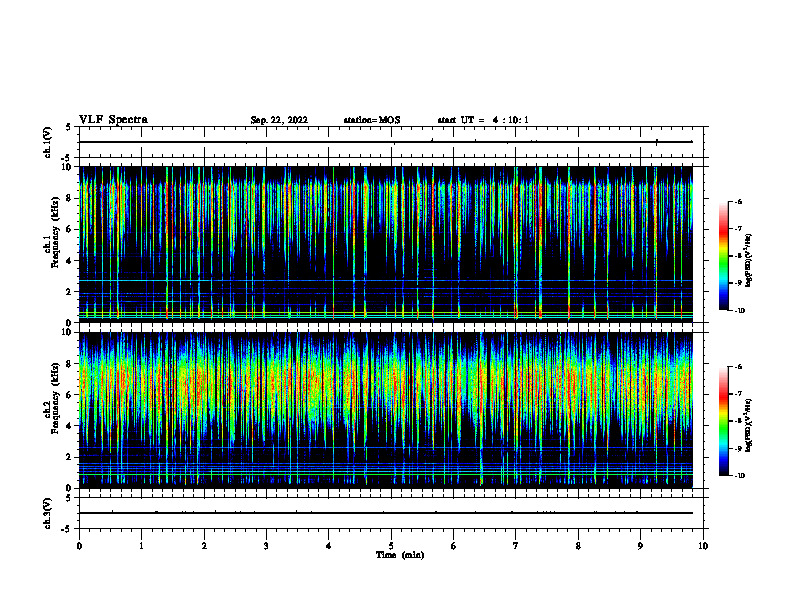Click the "-10" tick on ch.2 color bar
This screenshot has height=612, width=792.
[740, 475]
